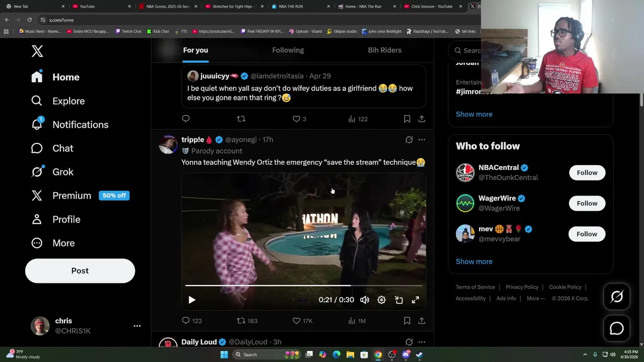644x362 pixels.
Task: Expand footer More options
Action: 535,298
